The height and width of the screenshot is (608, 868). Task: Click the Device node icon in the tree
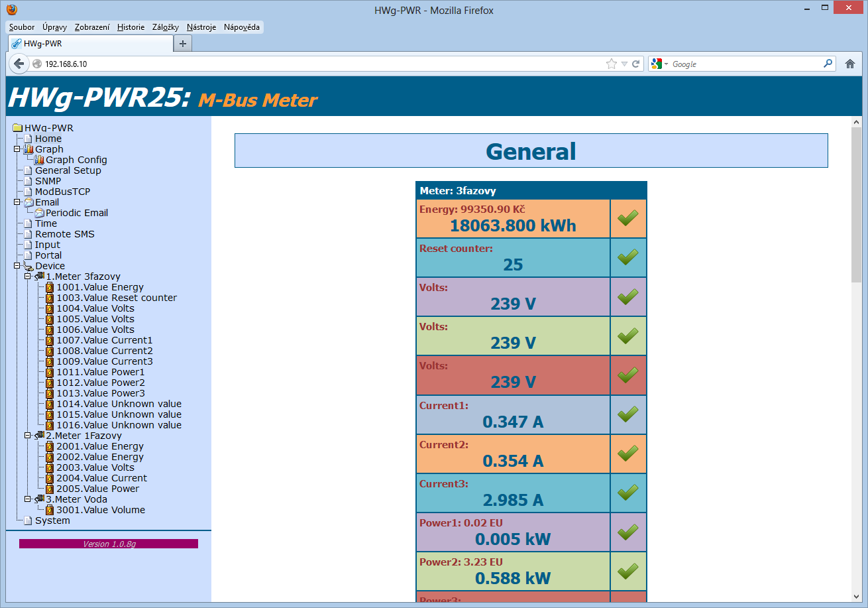tap(28, 266)
